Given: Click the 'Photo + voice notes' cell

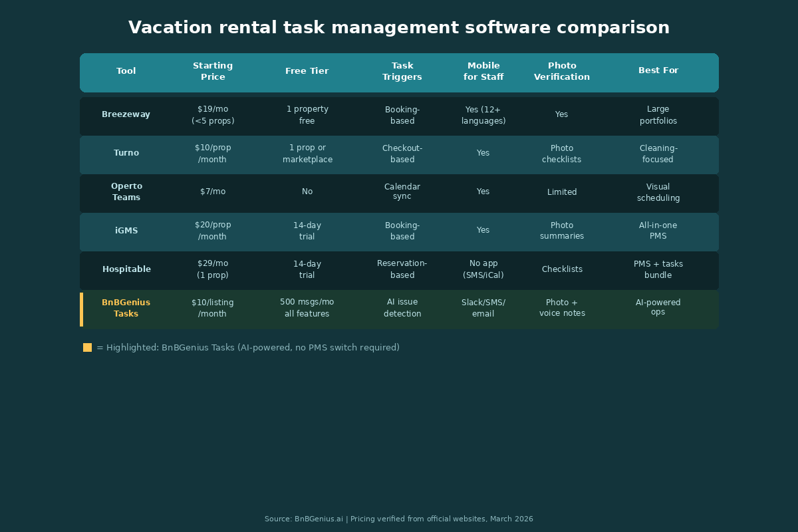Looking at the screenshot, I should pos(562,308).
